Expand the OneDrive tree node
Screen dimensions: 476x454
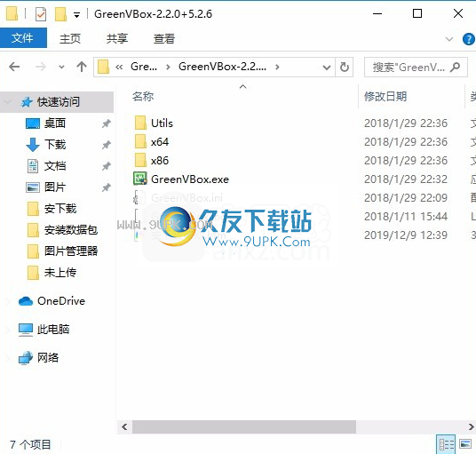(8, 301)
